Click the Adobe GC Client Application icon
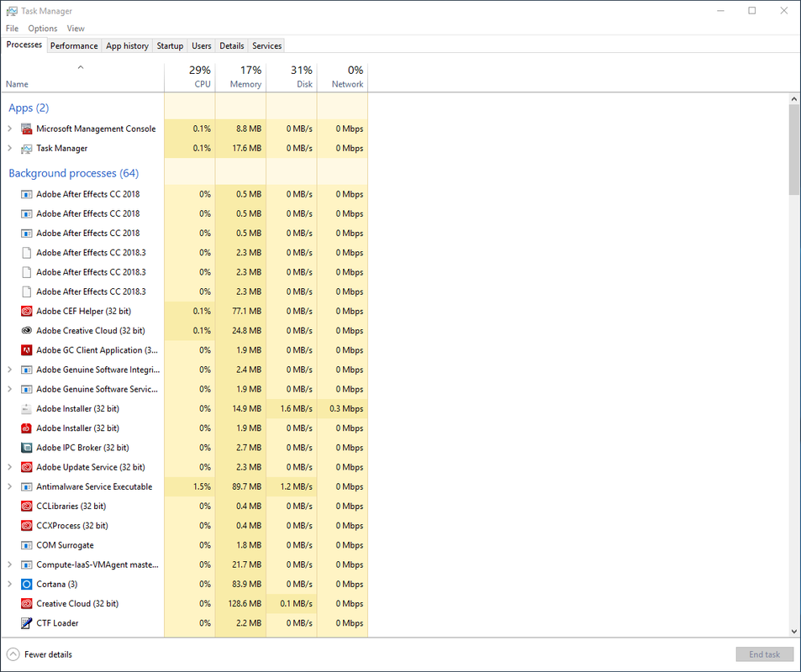Screen dimensions: 801x672 (x=27, y=350)
